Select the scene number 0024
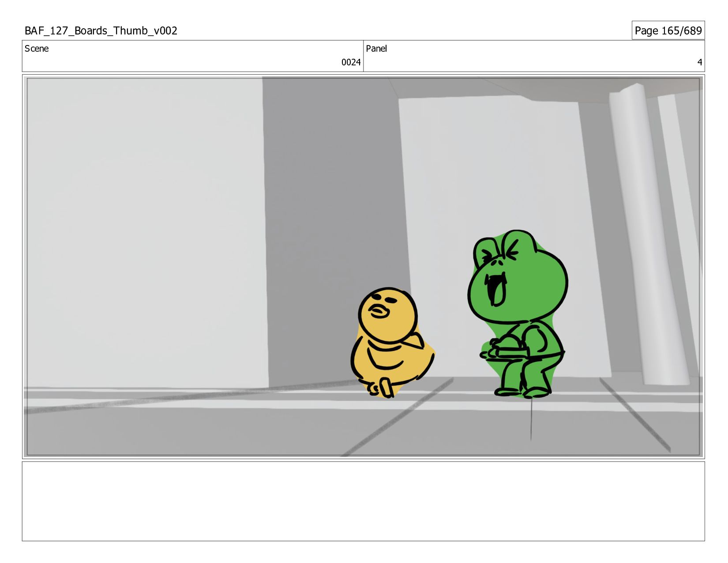The width and height of the screenshot is (728, 563). pyautogui.click(x=351, y=62)
